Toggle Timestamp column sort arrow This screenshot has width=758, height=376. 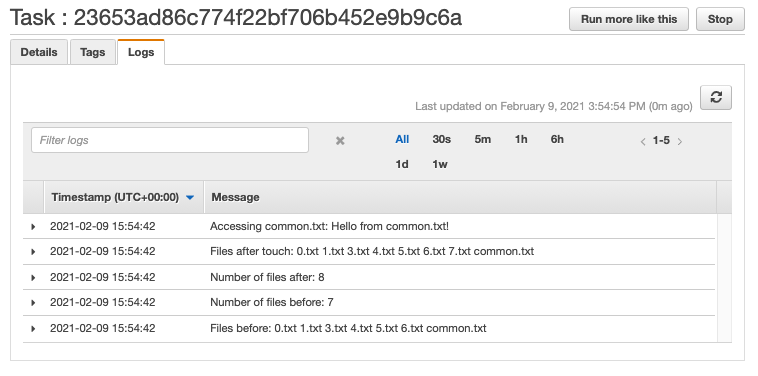point(190,197)
